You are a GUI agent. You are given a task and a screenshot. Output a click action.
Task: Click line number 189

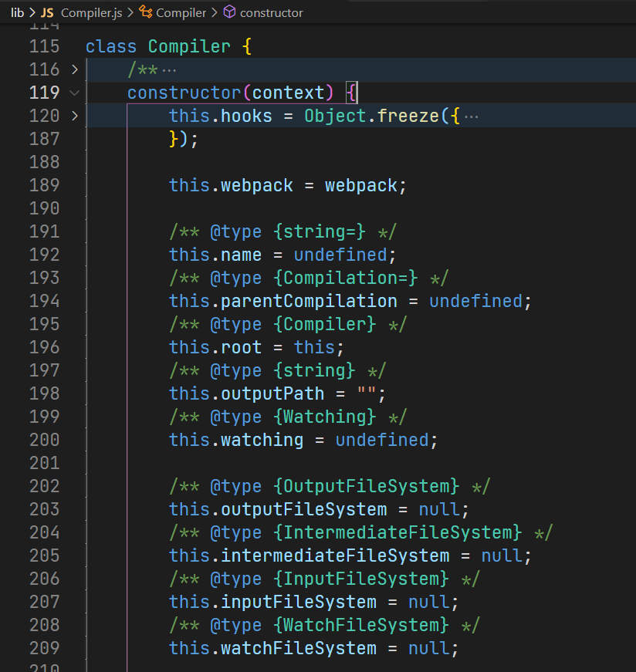click(x=44, y=185)
